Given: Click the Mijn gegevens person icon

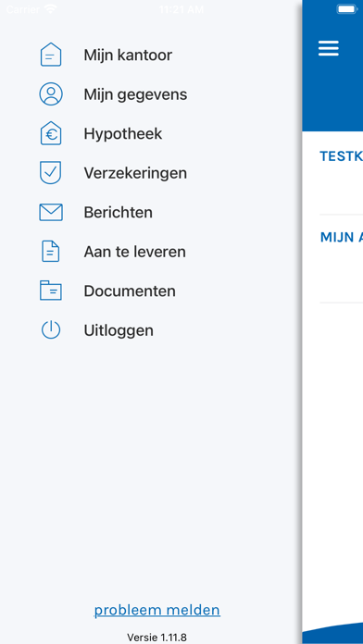Looking at the screenshot, I should [51, 94].
